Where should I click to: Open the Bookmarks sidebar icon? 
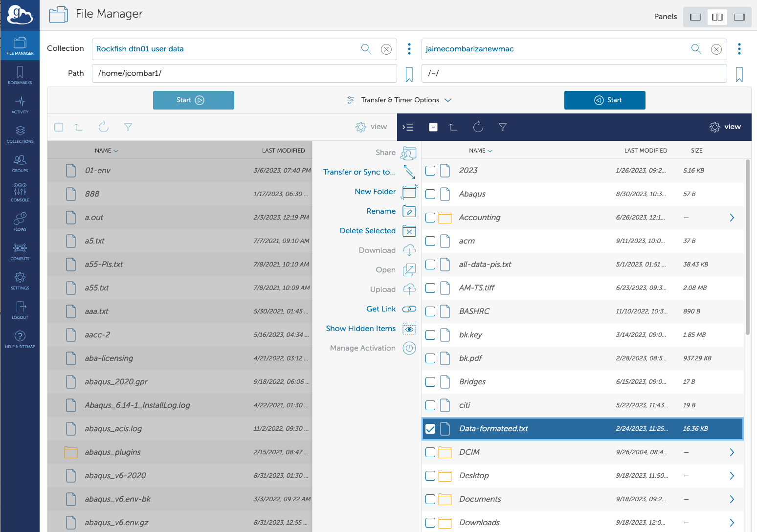click(20, 75)
